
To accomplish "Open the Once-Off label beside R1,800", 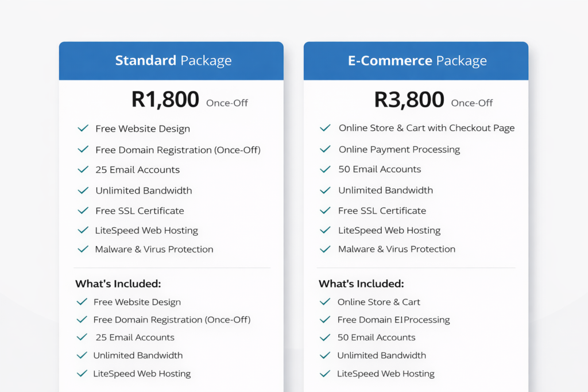I will click(x=227, y=103).
